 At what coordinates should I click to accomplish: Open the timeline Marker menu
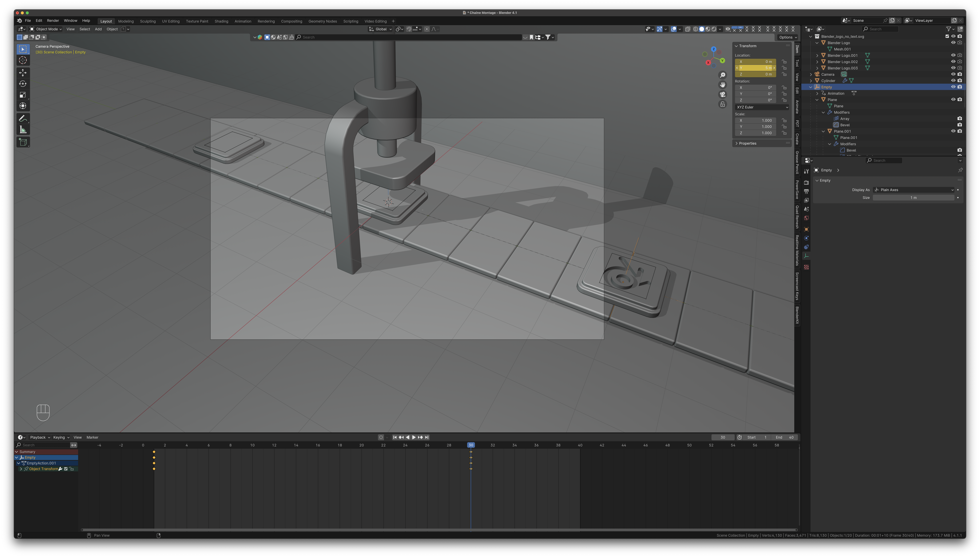(92, 437)
